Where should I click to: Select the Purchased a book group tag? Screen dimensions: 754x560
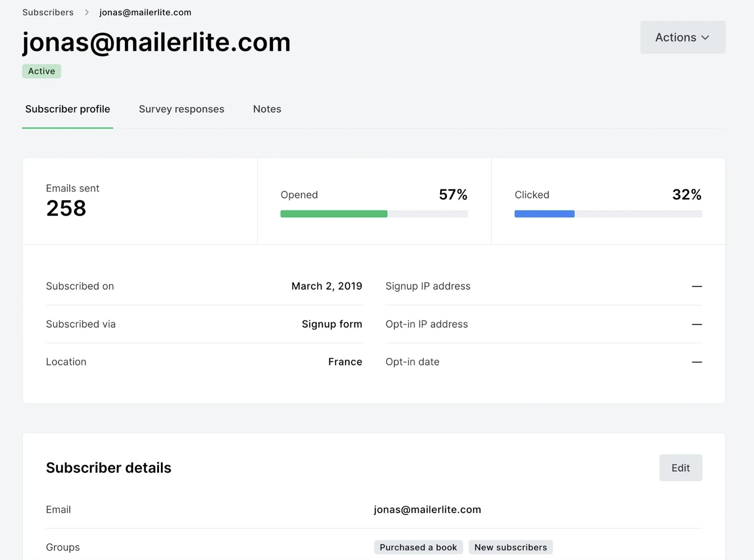coord(418,547)
